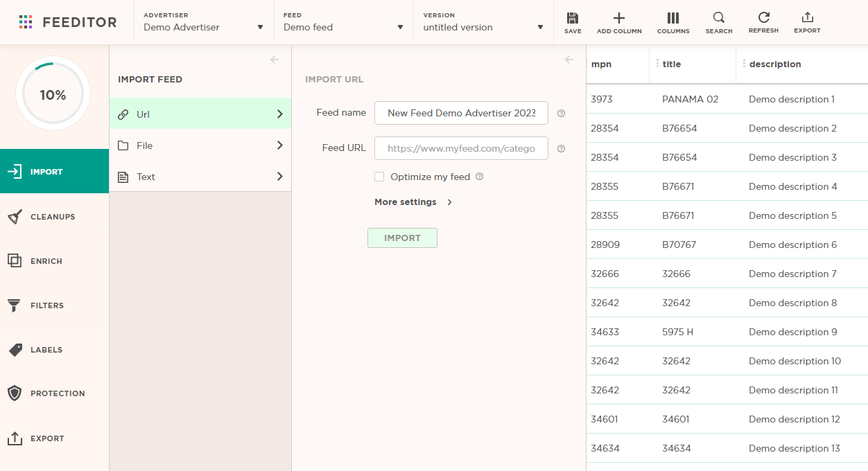Go to the Enrich section

[x=55, y=261]
